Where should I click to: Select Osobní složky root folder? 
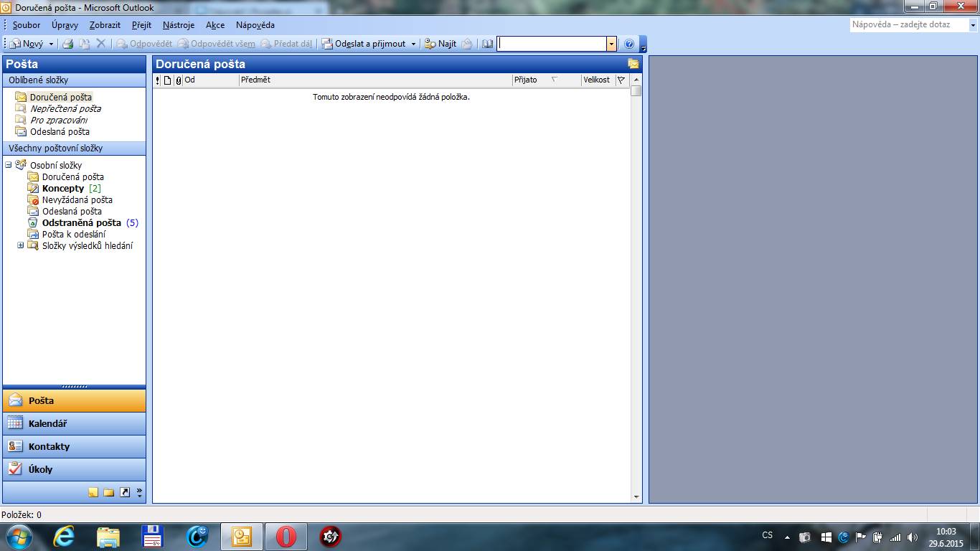tap(56, 165)
